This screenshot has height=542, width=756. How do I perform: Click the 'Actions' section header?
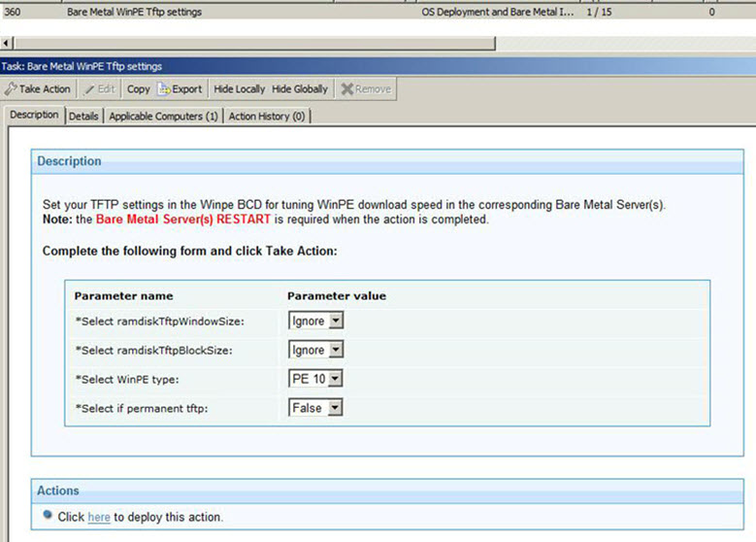click(x=387, y=491)
